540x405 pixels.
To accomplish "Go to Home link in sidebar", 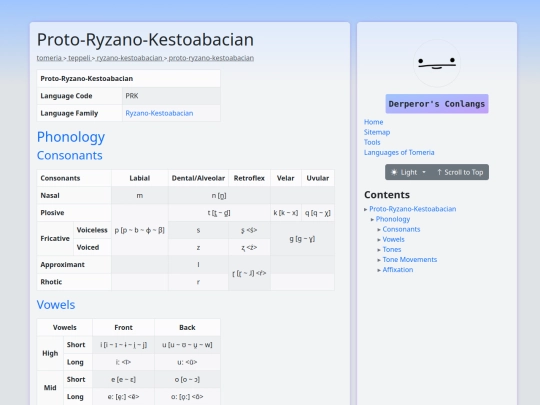I will (x=373, y=122).
